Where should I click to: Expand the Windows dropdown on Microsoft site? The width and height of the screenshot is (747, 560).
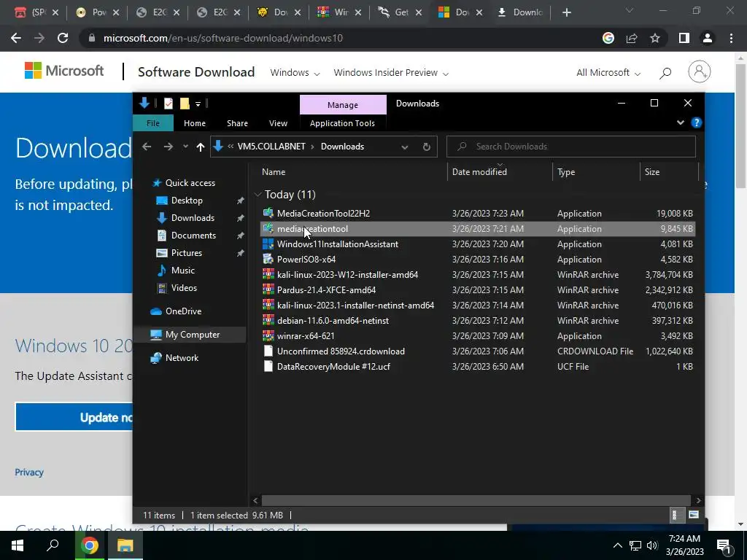tap(295, 73)
